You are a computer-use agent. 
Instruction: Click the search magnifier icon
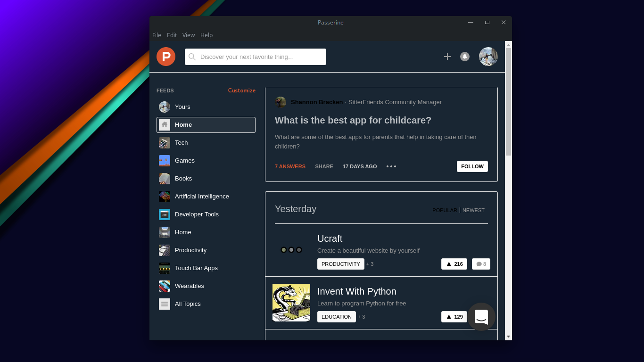click(x=192, y=57)
